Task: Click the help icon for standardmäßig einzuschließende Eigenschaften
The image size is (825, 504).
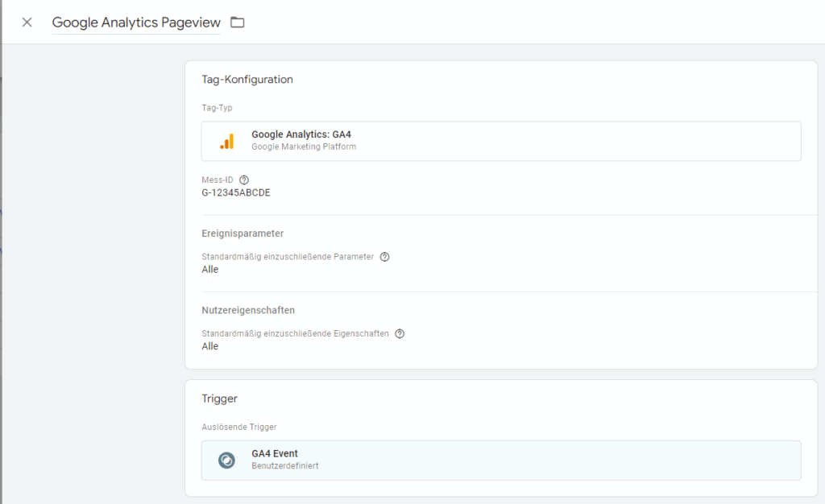Action: [x=400, y=333]
